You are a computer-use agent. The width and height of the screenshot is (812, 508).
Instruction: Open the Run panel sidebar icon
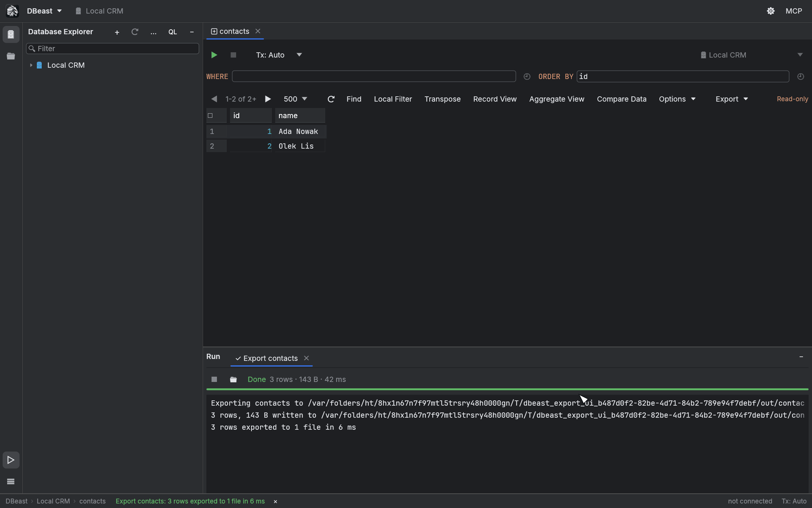pyautogui.click(x=11, y=460)
